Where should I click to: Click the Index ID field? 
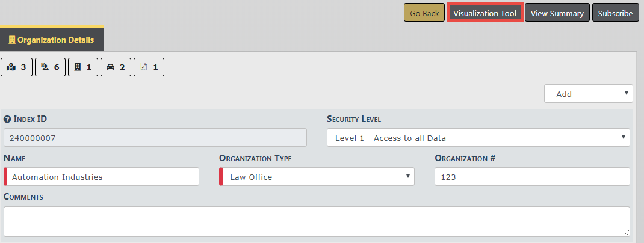tap(155, 138)
